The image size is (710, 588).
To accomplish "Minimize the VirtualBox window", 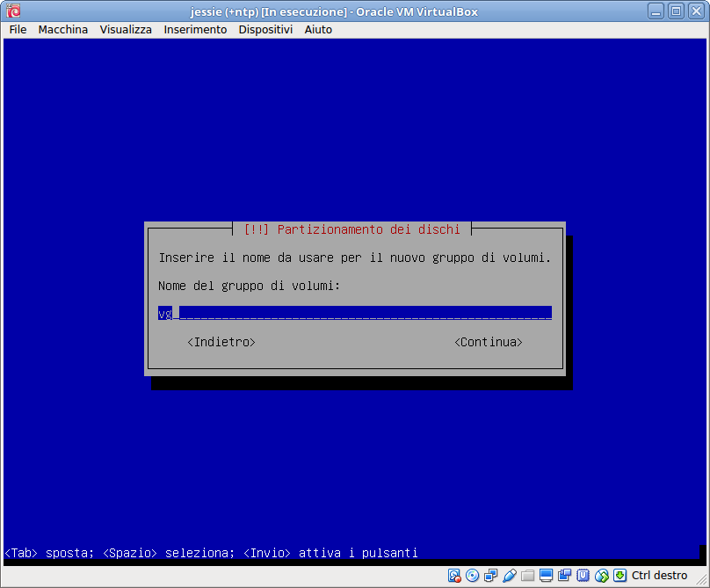I will coord(656,11).
